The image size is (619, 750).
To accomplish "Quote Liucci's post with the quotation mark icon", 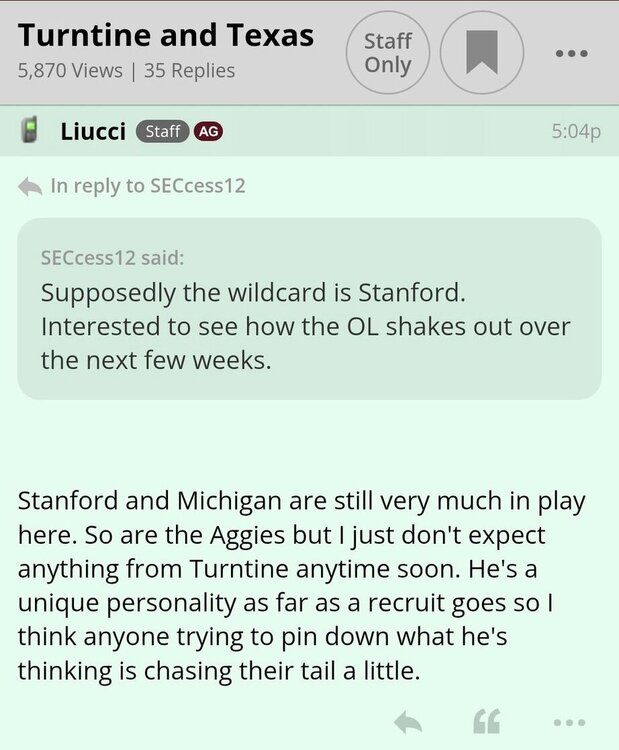I will pos(485,722).
